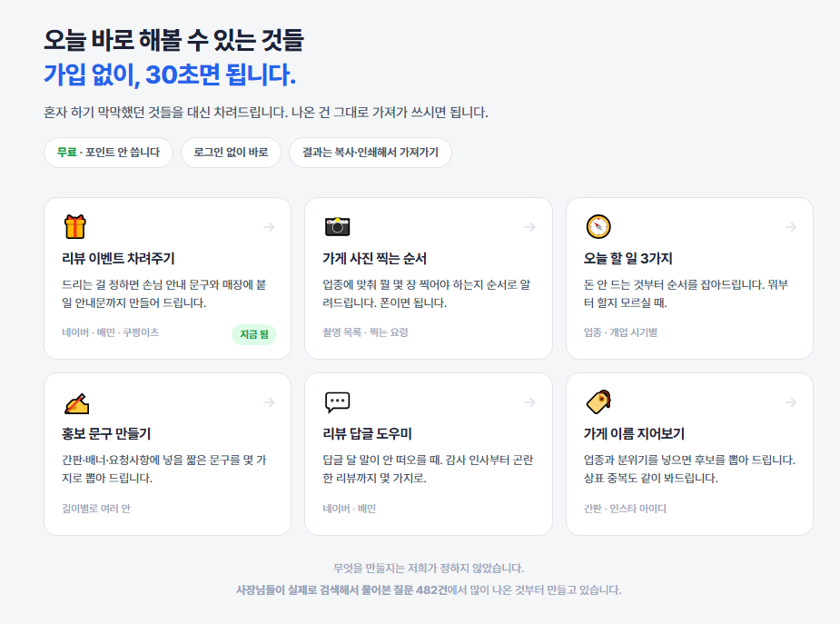Open the 가게 이름 지어보기 title
This screenshot has width=840, height=624.
click(634, 433)
